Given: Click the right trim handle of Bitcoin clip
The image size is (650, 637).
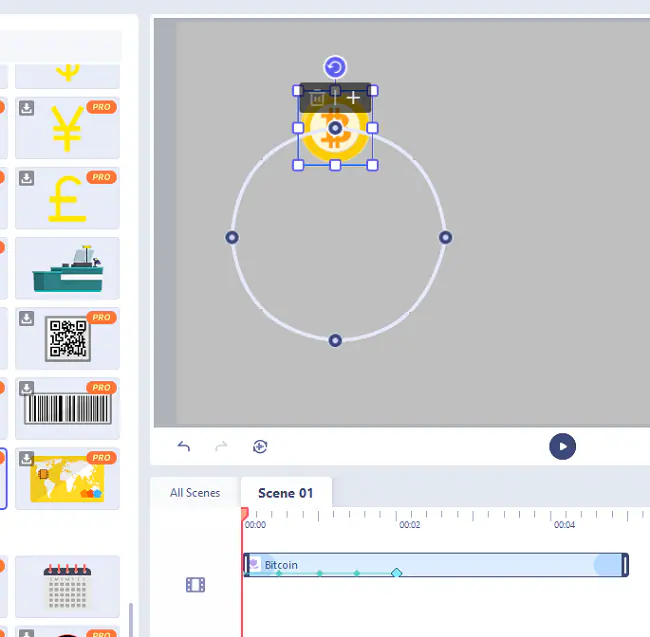Looking at the screenshot, I should coord(625,564).
